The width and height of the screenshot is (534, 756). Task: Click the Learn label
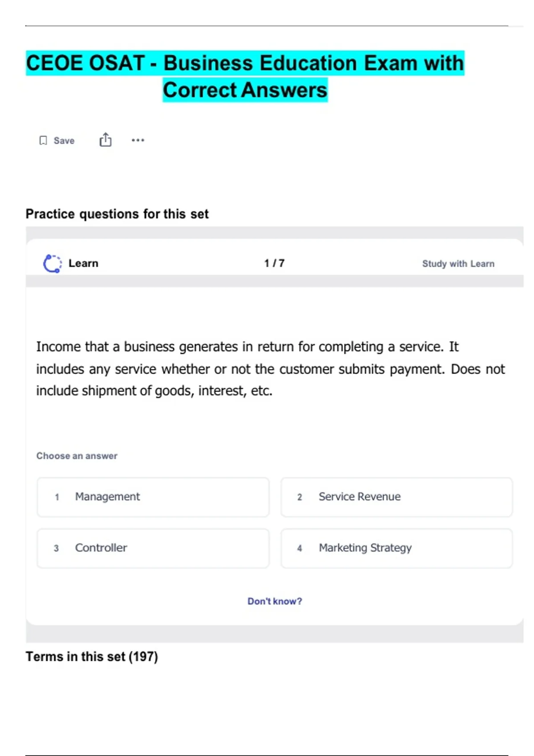[x=83, y=263]
